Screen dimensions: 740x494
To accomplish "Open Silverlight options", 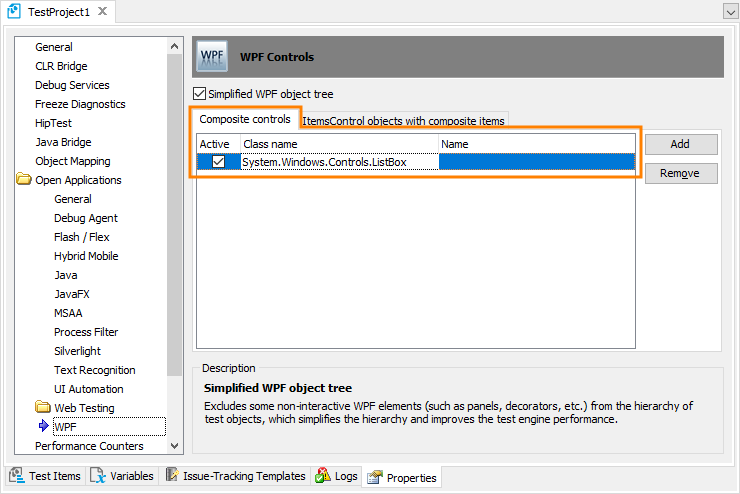I will [x=77, y=351].
